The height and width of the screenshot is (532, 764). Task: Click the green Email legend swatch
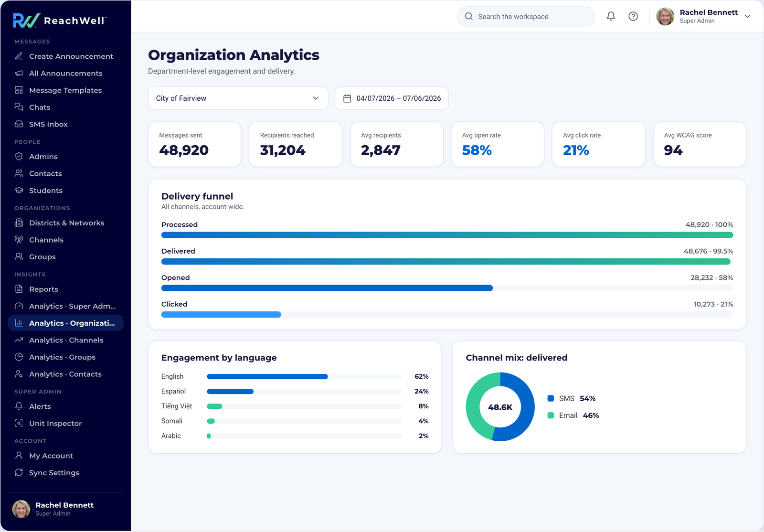[551, 415]
